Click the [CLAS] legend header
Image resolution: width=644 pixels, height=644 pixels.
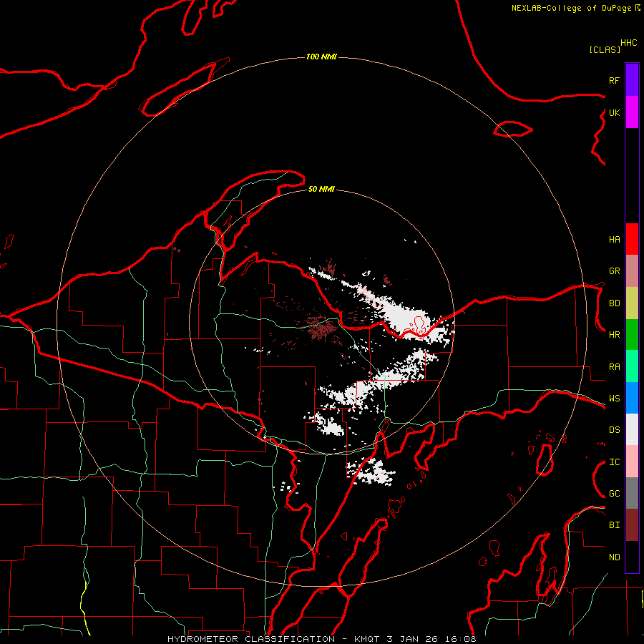tap(605, 49)
